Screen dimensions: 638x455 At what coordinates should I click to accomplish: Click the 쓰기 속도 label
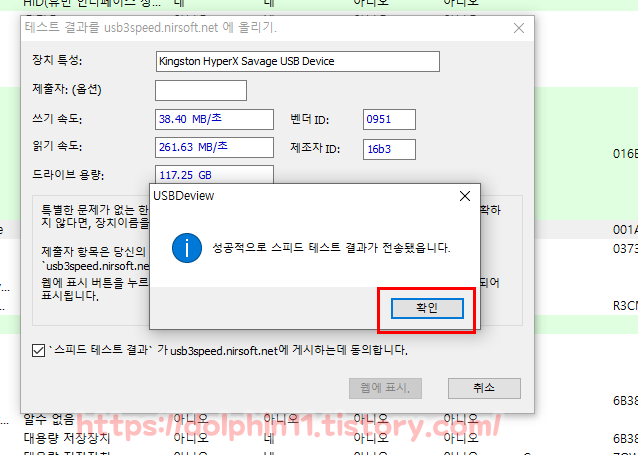57,119
